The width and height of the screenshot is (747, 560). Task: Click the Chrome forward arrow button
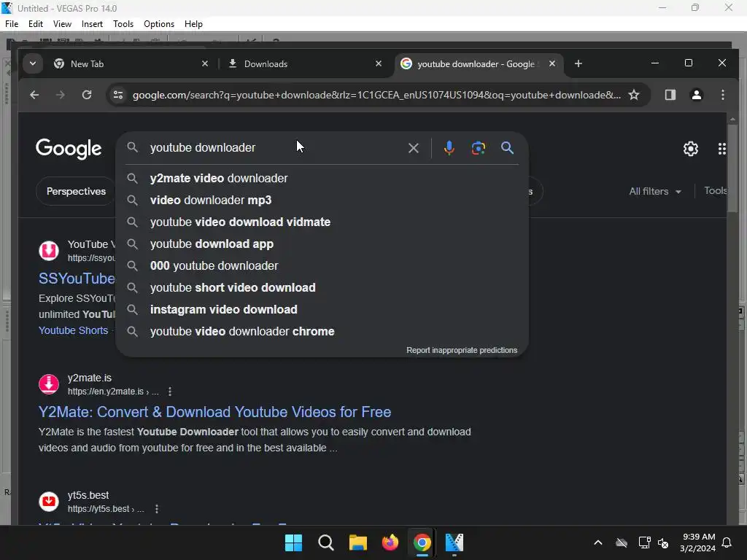[x=60, y=95]
